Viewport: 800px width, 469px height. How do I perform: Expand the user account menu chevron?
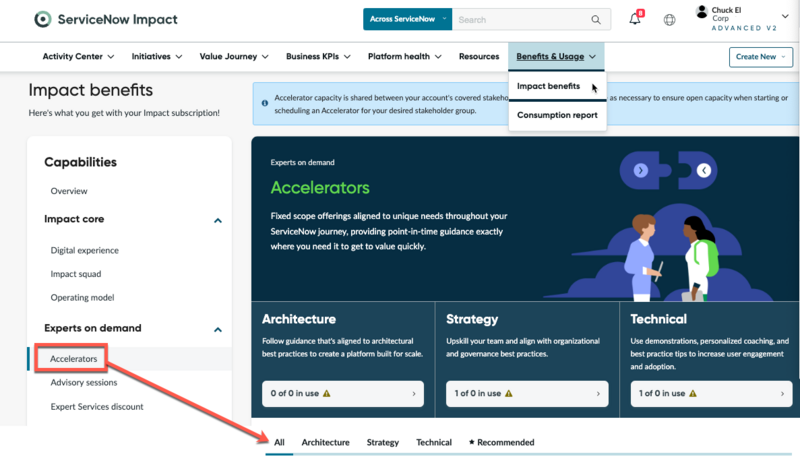pos(785,16)
